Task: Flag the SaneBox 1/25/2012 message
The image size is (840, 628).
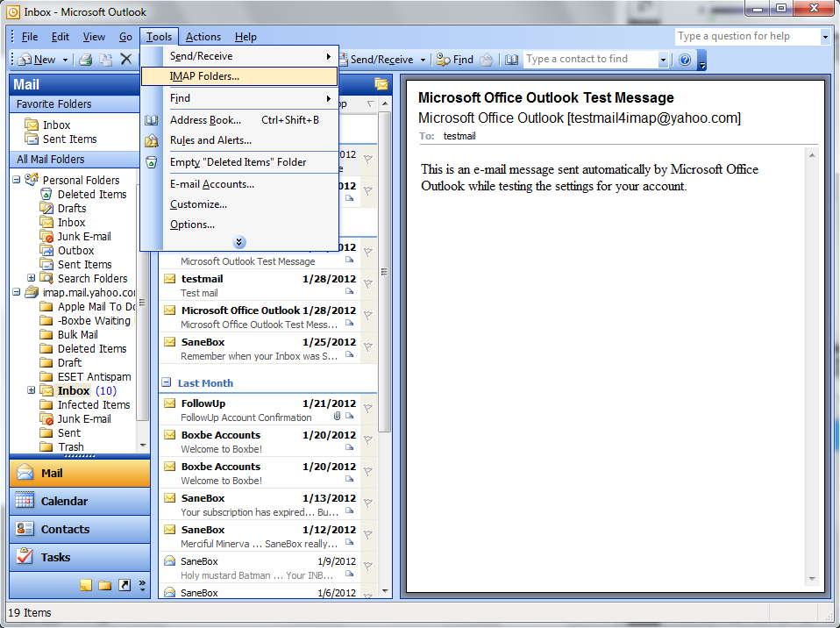Action: pyautogui.click(x=368, y=347)
